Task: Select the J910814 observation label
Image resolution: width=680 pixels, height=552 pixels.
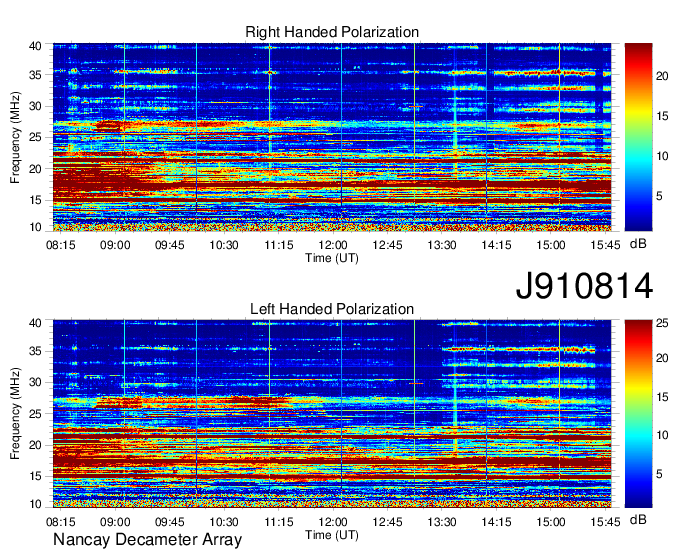Action: (584, 286)
